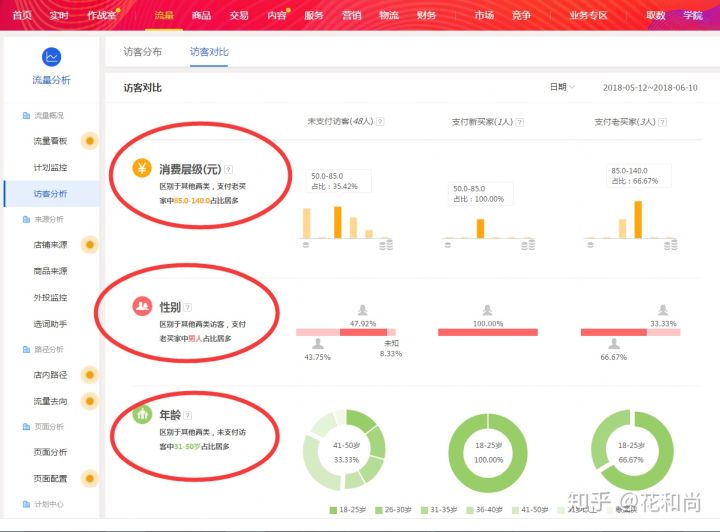
Task: Click the 路径分析 section icon
Action: [26, 349]
